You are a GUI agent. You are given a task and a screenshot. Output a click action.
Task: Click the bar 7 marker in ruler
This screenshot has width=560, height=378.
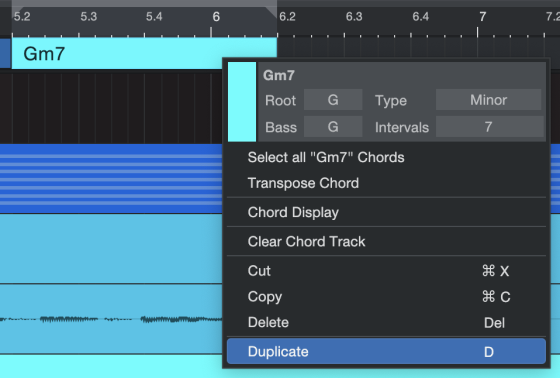coord(482,16)
